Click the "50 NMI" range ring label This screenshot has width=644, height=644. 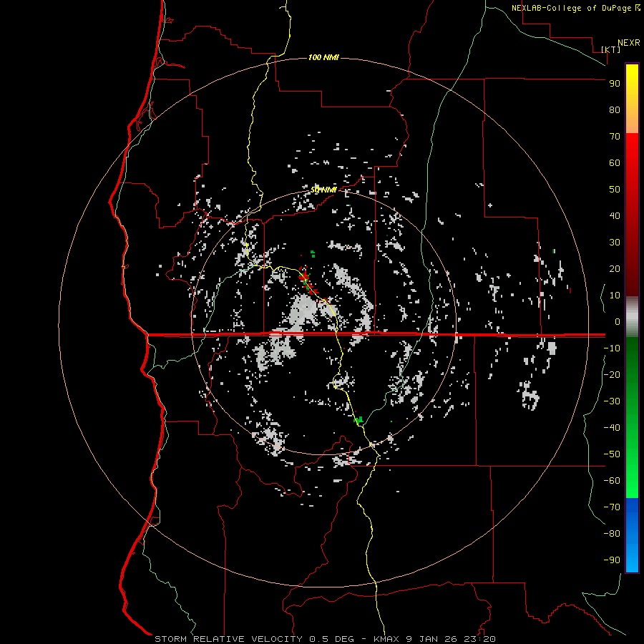(x=323, y=190)
